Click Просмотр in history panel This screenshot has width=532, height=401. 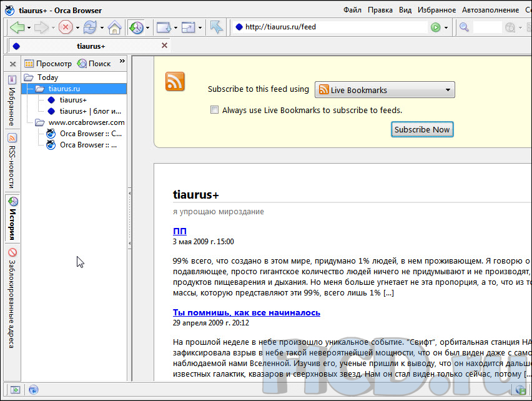click(x=48, y=64)
